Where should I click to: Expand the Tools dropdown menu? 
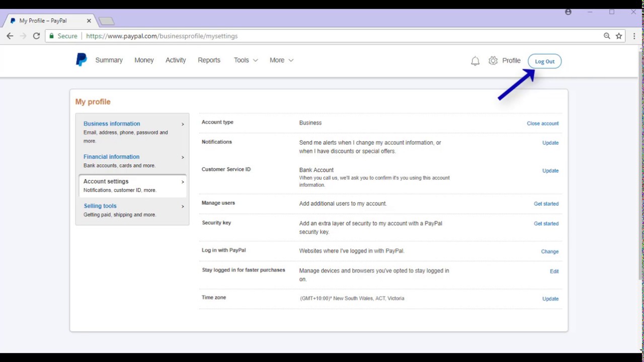(x=246, y=60)
